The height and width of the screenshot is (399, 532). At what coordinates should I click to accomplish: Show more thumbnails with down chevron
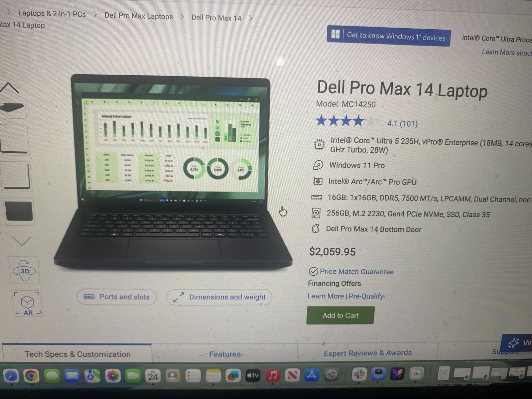coord(21,241)
